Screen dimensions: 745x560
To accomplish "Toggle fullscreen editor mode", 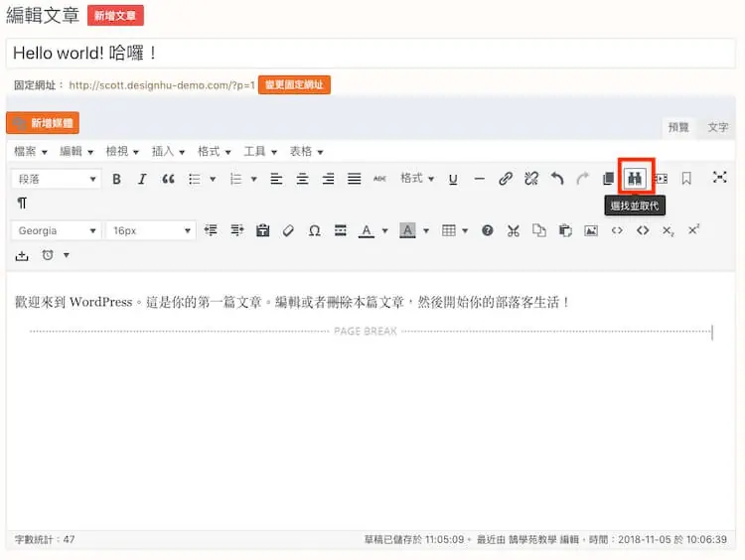I will point(720,178).
